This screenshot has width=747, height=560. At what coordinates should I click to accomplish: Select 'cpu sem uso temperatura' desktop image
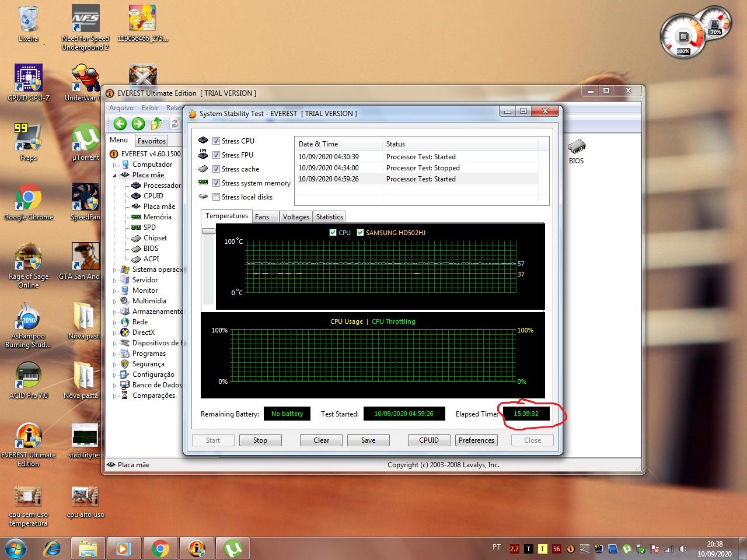(28, 506)
